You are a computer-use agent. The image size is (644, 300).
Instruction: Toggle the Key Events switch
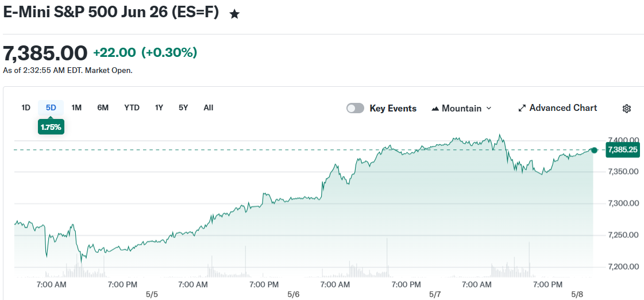pyautogui.click(x=355, y=108)
